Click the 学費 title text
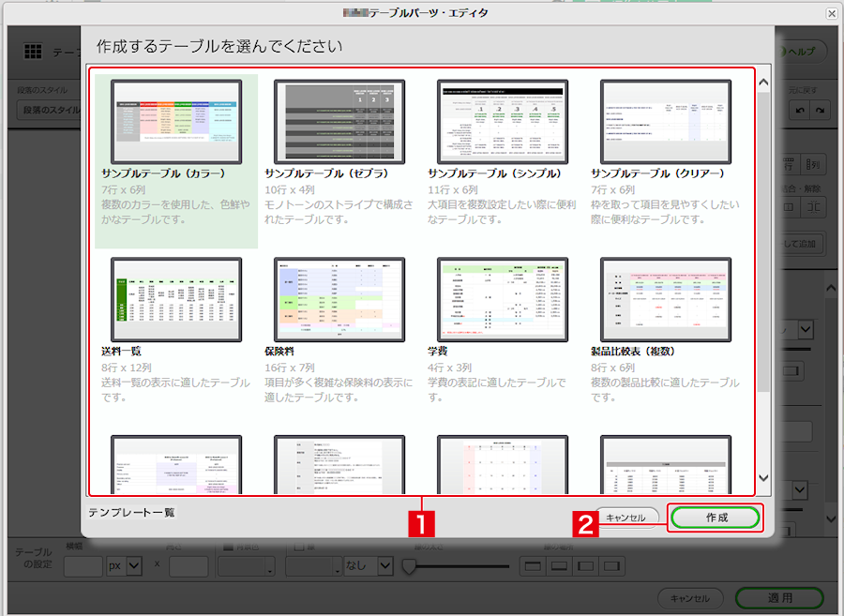The image size is (844, 616). coord(438,352)
